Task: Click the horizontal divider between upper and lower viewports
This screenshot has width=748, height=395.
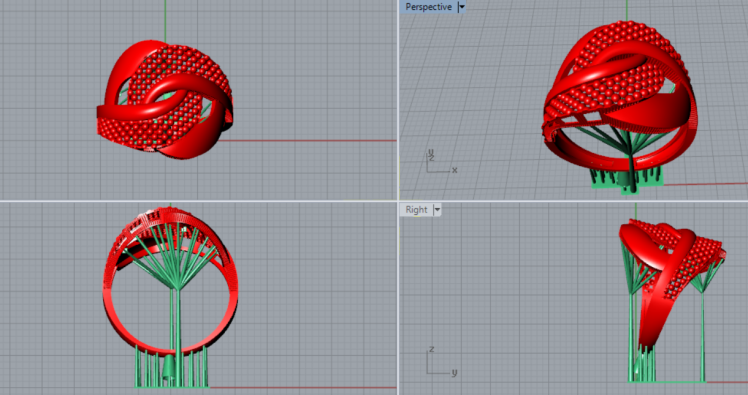Action: point(374,201)
